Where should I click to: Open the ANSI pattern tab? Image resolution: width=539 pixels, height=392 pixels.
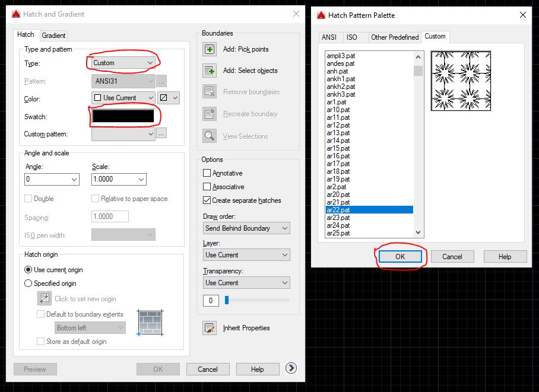(x=330, y=37)
